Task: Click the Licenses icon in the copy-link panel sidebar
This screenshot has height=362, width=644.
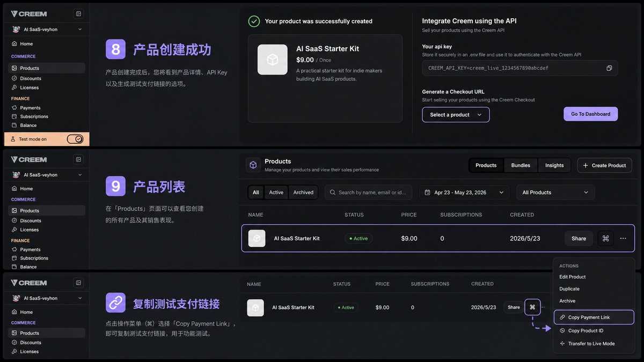Action: click(15, 352)
